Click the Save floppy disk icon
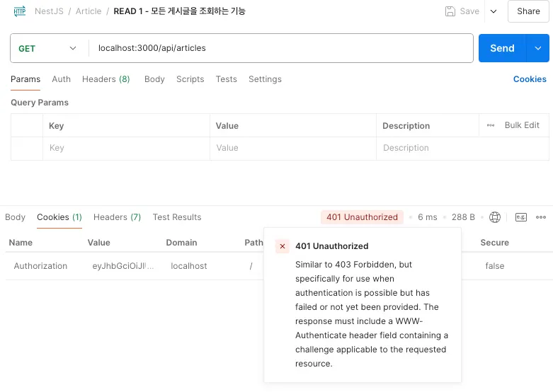Viewport: 553px width, 392px height. 450,11
